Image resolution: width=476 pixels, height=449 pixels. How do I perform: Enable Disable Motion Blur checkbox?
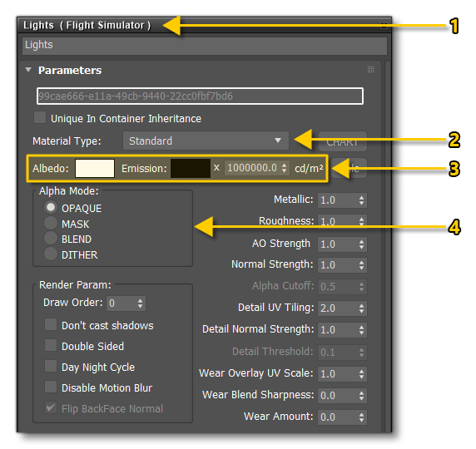click(x=51, y=387)
